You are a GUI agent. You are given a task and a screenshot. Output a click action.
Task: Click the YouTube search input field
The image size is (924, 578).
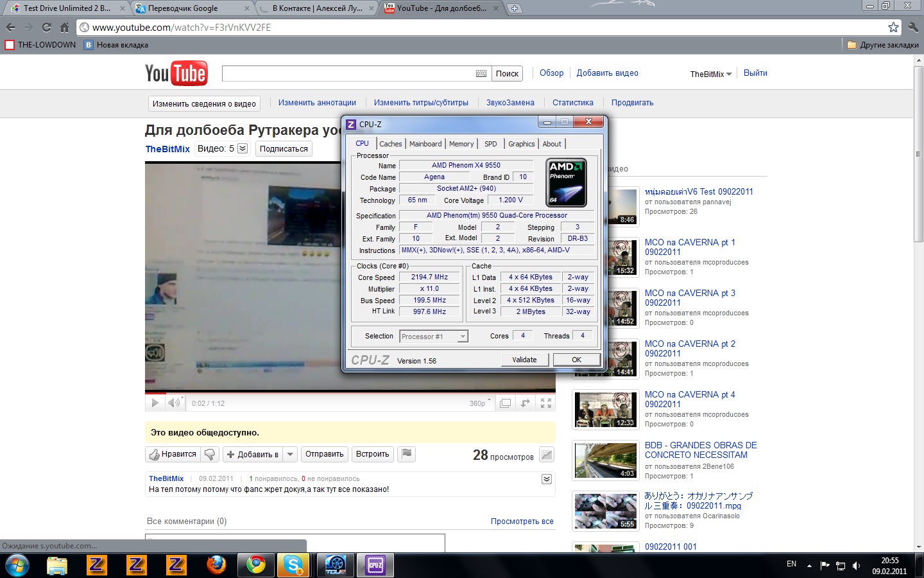(x=348, y=74)
